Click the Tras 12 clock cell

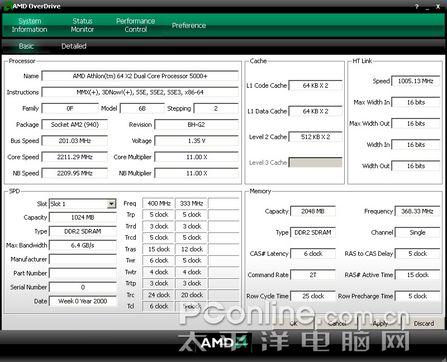192,249
